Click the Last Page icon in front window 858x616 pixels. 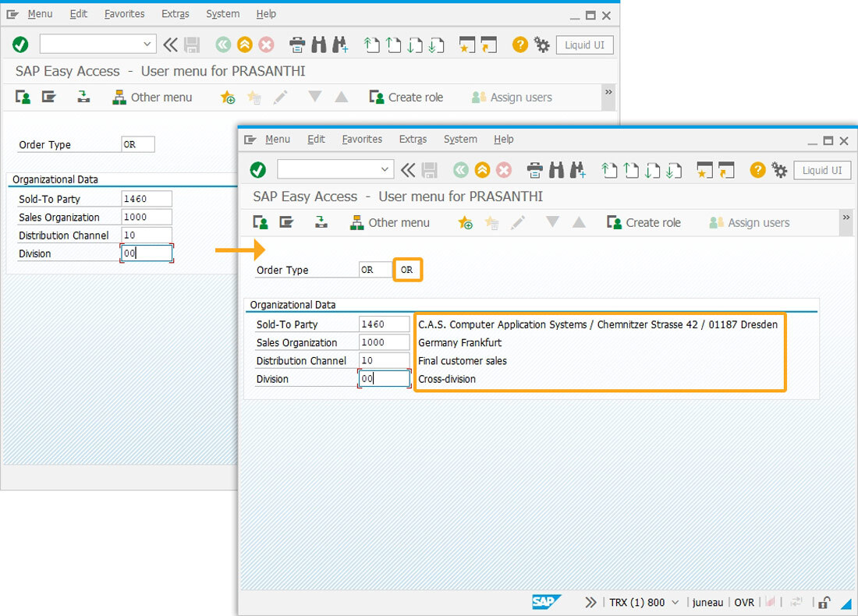(674, 170)
